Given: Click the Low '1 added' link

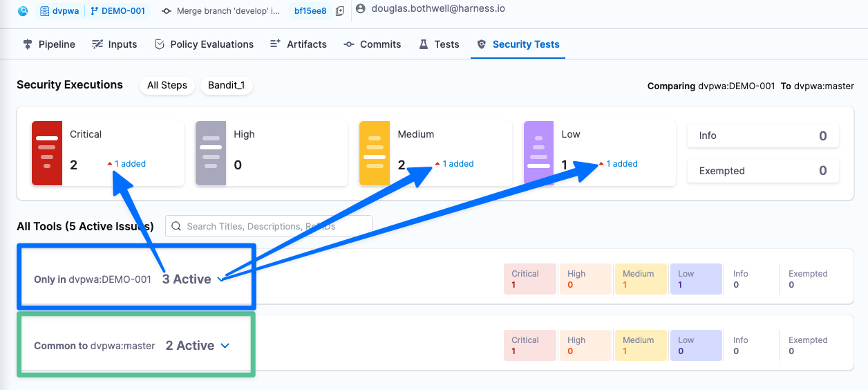Looking at the screenshot, I should coord(622,164).
